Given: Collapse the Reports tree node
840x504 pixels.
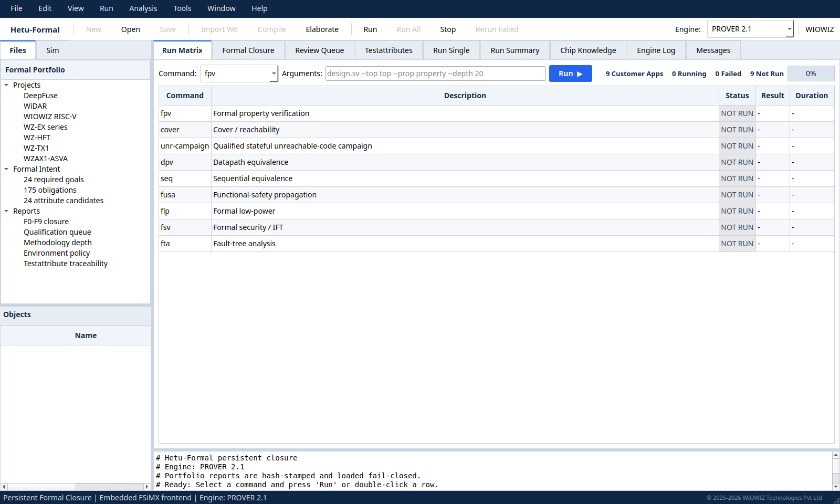Looking at the screenshot, I should 6,211.
